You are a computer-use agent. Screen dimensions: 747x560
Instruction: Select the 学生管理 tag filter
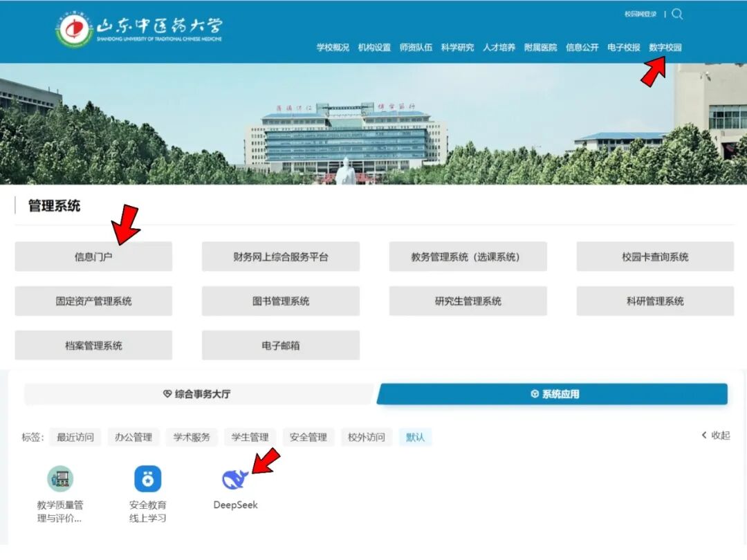[250, 437]
